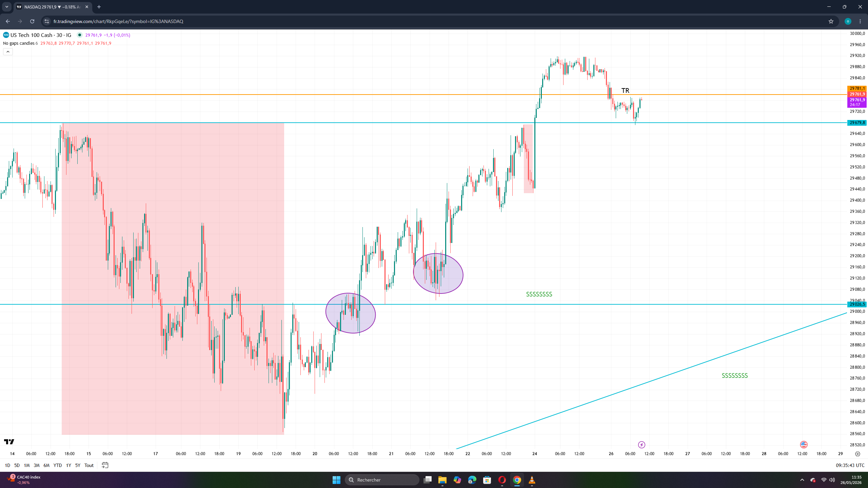Select the TR text annotation

(625, 90)
